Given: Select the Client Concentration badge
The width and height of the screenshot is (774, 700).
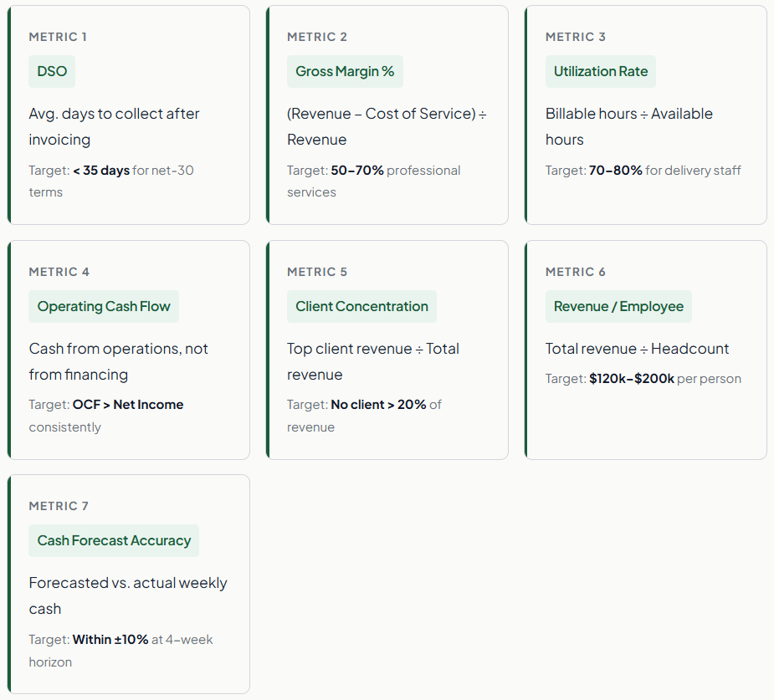Looking at the screenshot, I should 361,306.
